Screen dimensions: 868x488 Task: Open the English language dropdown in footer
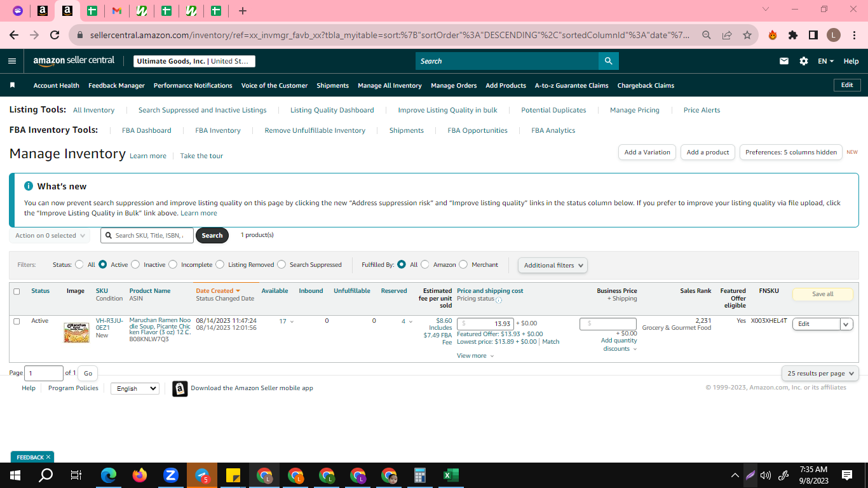pos(135,388)
